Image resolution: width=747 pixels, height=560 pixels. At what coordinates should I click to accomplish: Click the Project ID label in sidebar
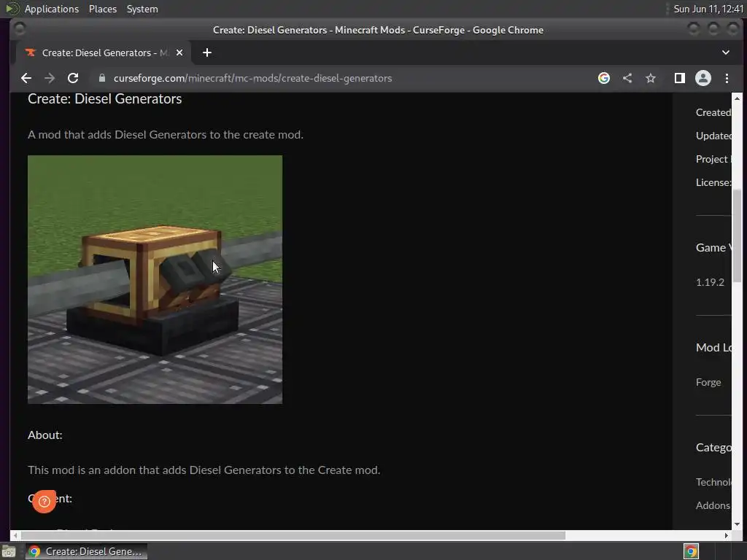coord(713,159)
